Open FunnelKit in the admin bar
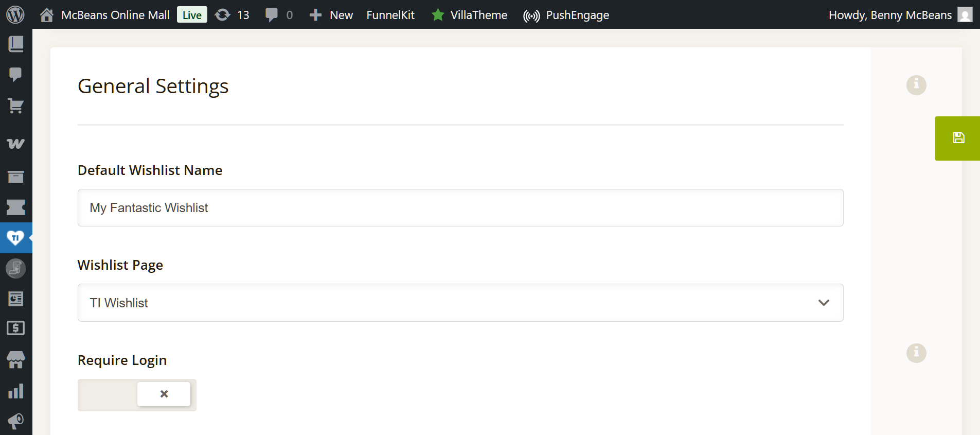Screen dimensions: 980x435 click(x=390, y=15)
